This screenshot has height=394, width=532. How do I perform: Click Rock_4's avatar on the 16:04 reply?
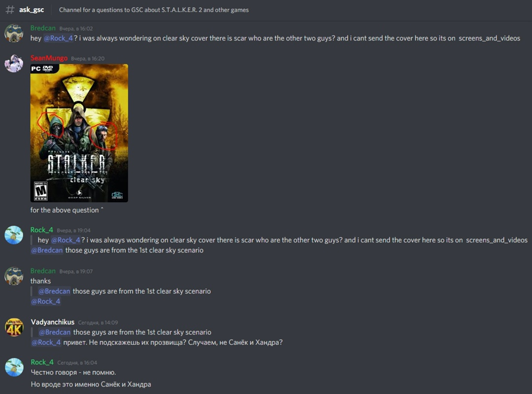(x=14, y=367)
